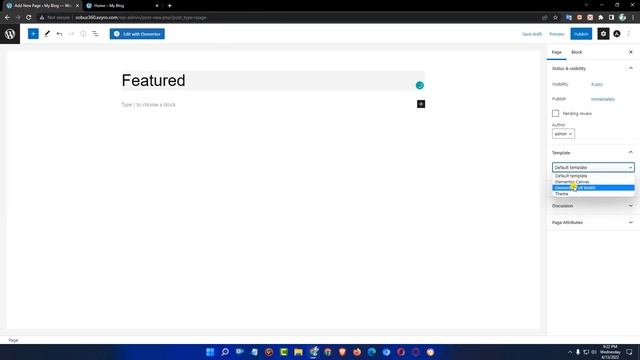Preview the page
Viewport: 640px width, 360px height.
[557, 34]
